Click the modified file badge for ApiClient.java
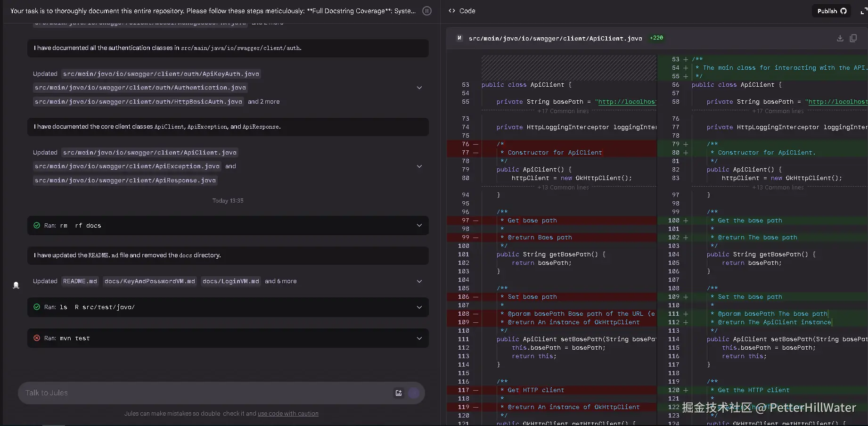Screen dimensions: 868x426 [459, 38]
